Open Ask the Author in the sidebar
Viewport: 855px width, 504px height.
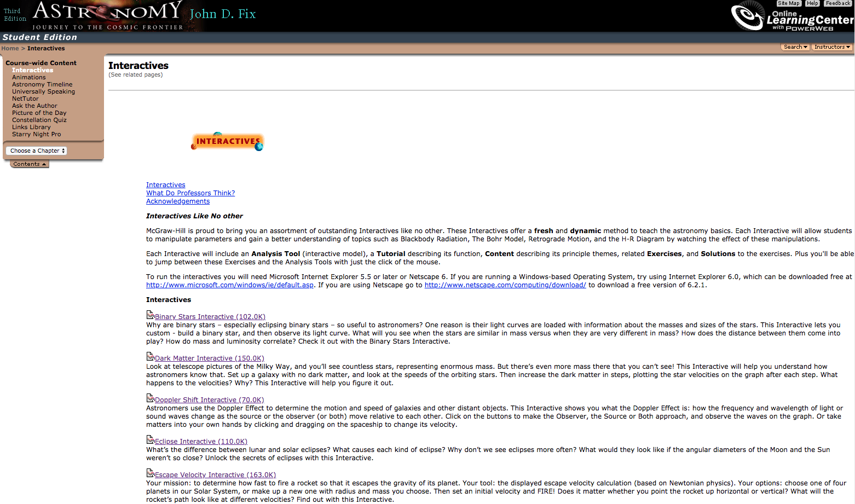34,106
